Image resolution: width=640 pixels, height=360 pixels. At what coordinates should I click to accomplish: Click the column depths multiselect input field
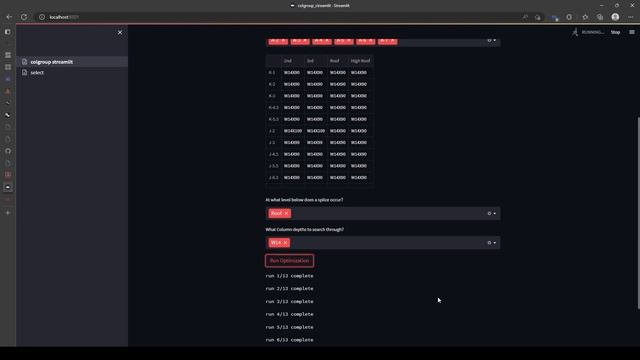[383, 243]
